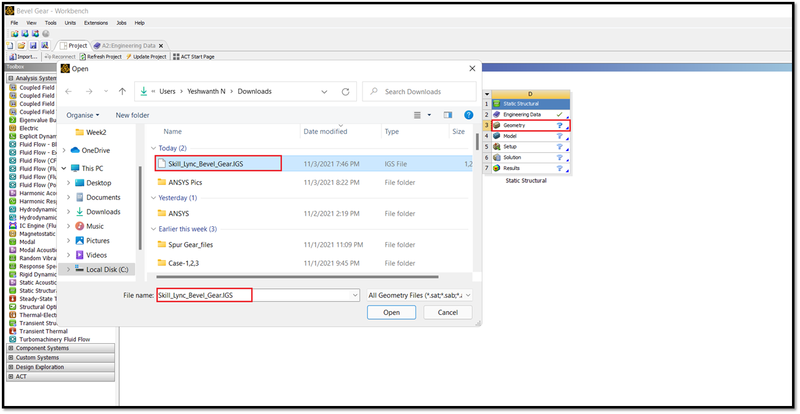
Task: Select Transient Thermal in the Toolbox
Action: (x=43, y=331)
